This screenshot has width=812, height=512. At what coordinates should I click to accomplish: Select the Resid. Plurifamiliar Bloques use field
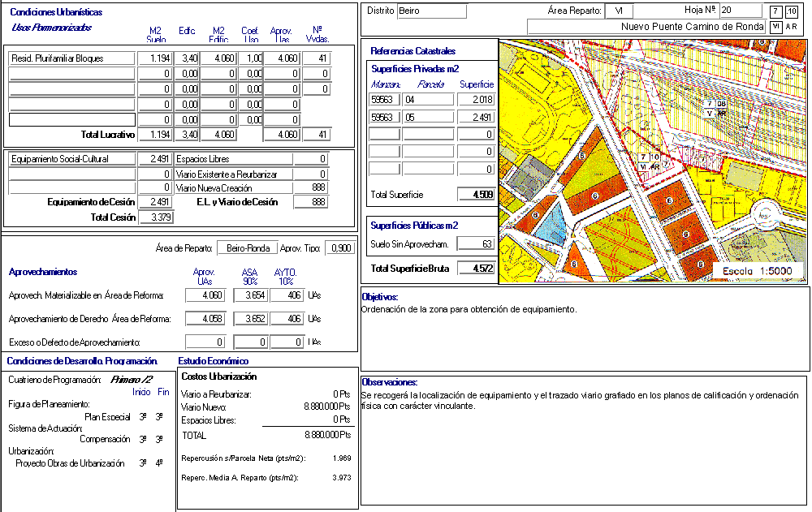[71, 58]
